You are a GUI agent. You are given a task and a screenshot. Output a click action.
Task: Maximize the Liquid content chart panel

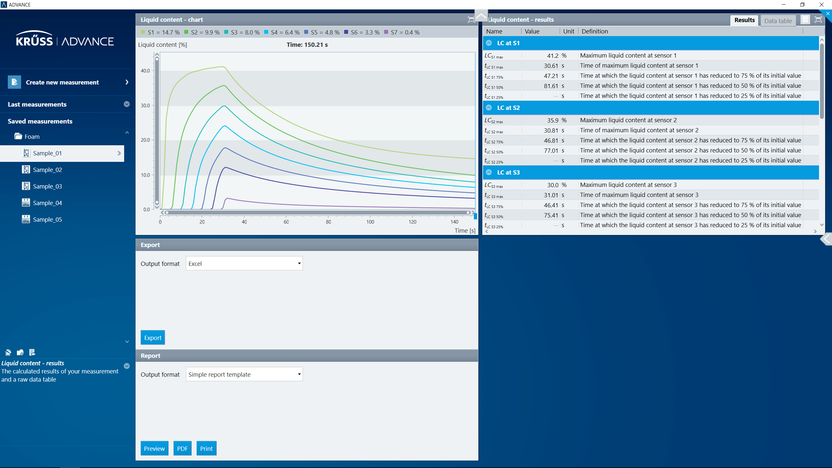471,19
